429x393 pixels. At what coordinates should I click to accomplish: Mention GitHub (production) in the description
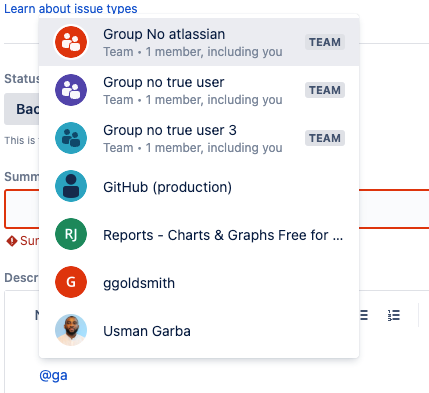point(199,186)
